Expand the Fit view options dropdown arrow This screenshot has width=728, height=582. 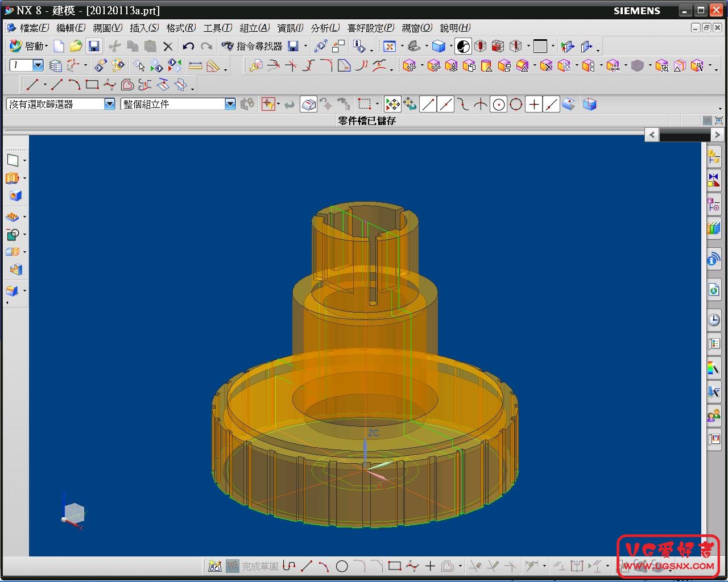(x=402, y=47)
